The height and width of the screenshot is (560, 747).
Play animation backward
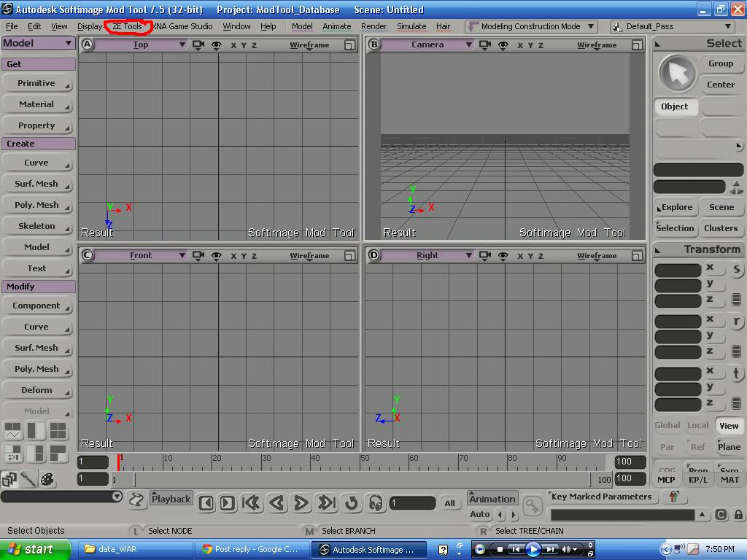tap(276, 503)
